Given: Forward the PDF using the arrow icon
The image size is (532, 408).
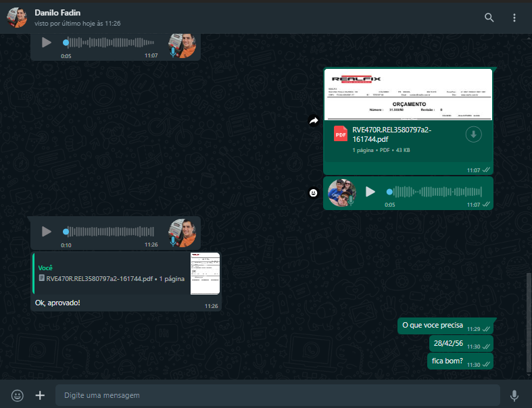Looking at the screenshot, I should (314, 121).
